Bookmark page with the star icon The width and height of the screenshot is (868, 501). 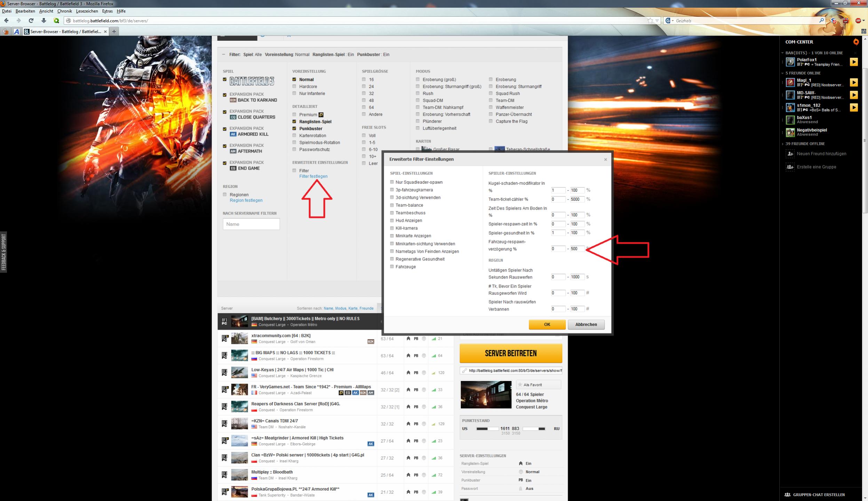click(x=650, y=21)
